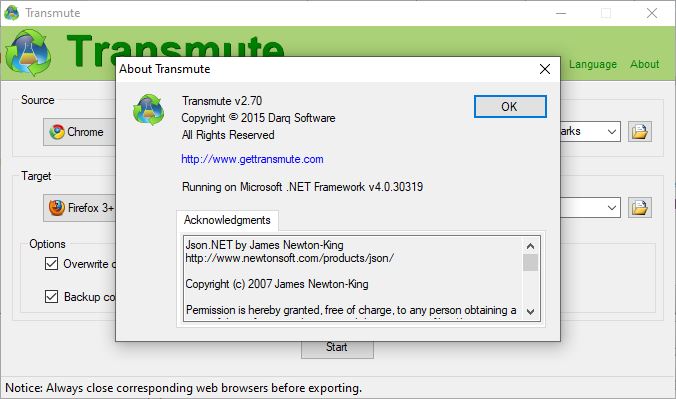Click the acknowledgments scrollbar up arrow
This screenshot has height=399, width=676.
tap(531, 246)
